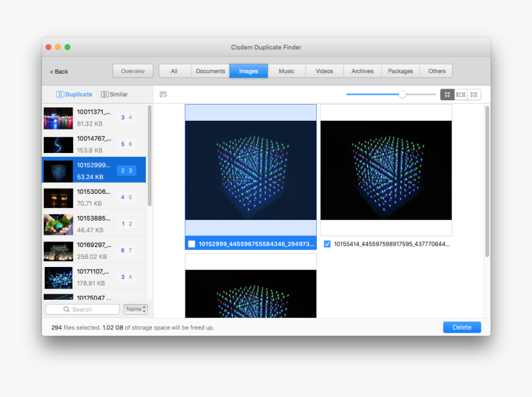Select the 10169297 group at 256.02 KB
Viewport: 532px width, 397px height.
point(94,251)
